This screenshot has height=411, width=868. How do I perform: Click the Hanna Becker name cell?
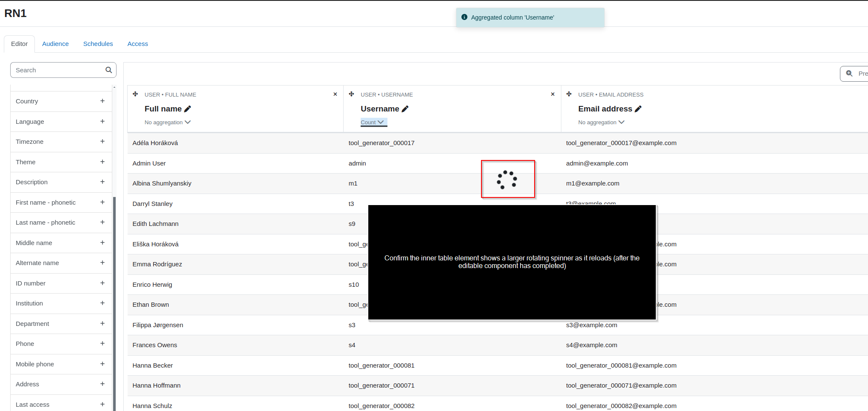(153, 365)
